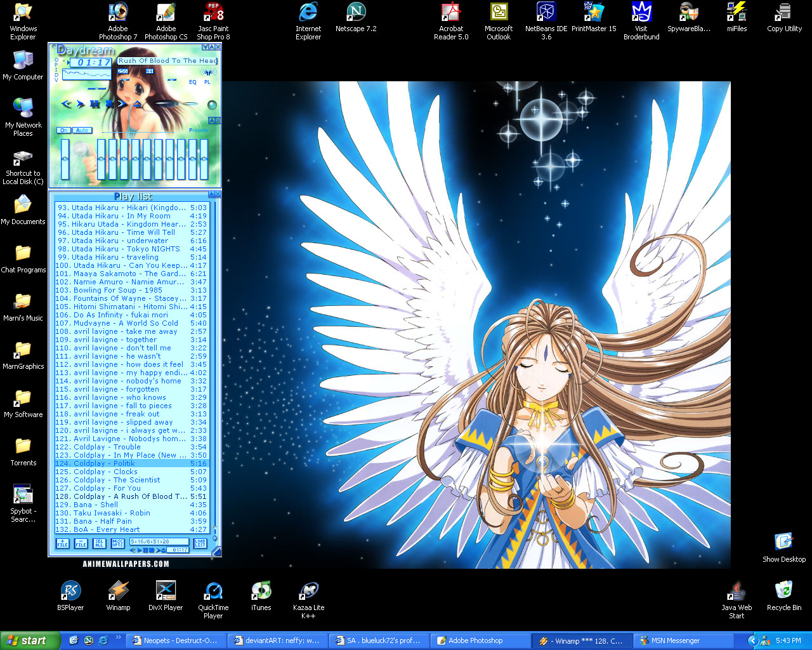Open playlist - FILE remove menu
812x650 pixels.
81,543
